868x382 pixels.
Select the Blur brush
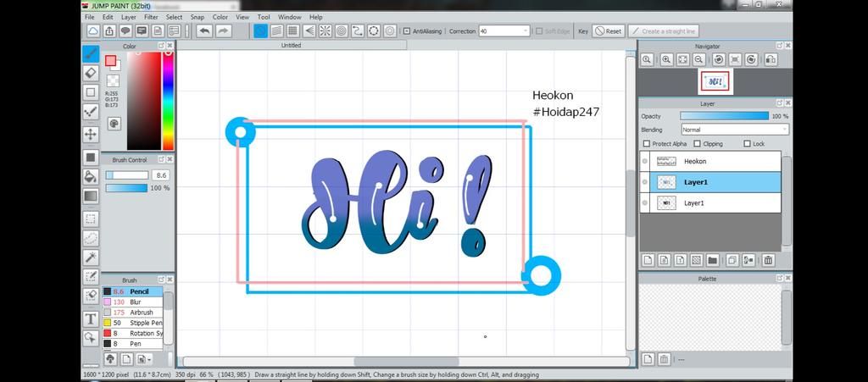point(133,302)
